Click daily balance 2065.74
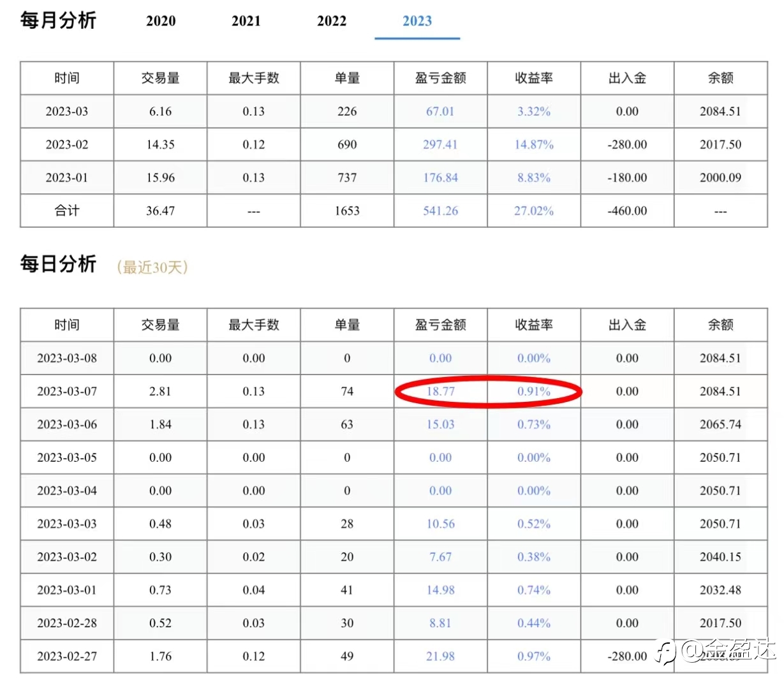Image resolution: width=784 pixels, height=689 pixels. coord(720,425)
